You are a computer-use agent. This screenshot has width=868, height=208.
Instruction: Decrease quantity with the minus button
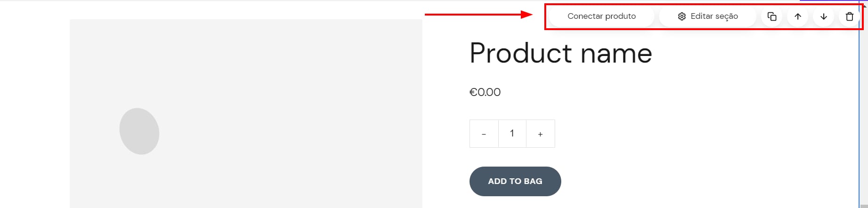(484, 134)
